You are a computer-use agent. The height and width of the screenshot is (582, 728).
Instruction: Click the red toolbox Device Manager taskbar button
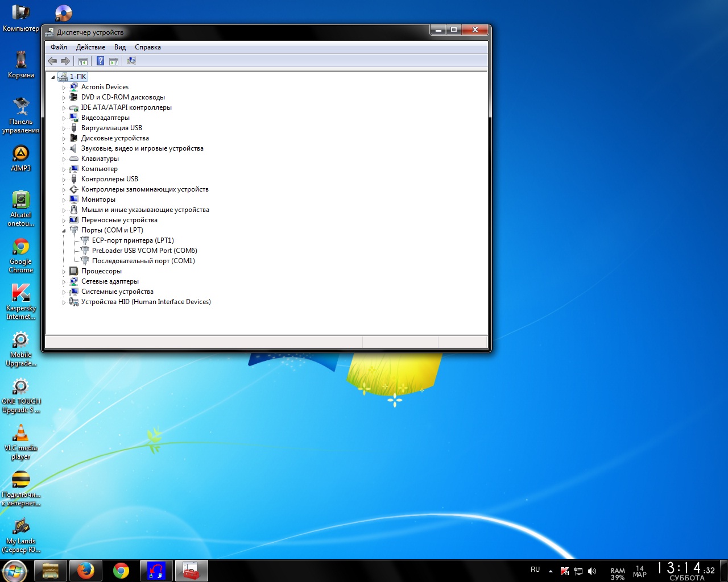coord(192,571)
